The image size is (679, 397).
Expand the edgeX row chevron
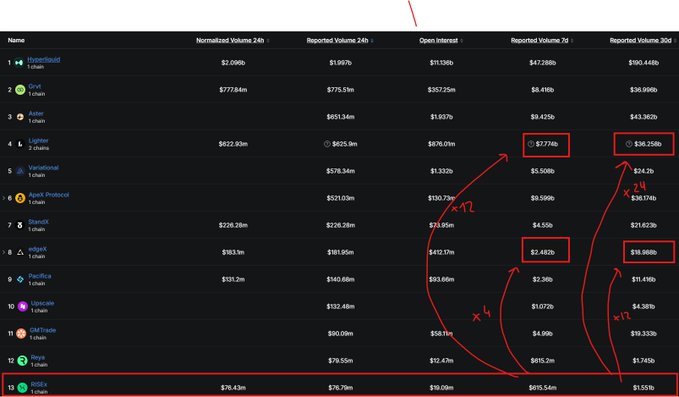coord(3,252)
